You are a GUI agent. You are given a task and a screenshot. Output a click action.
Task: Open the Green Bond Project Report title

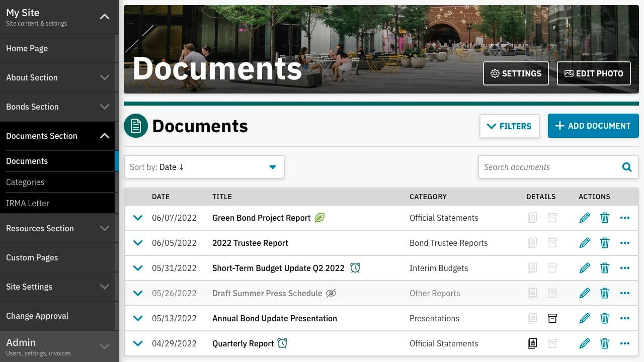[261, 218]
